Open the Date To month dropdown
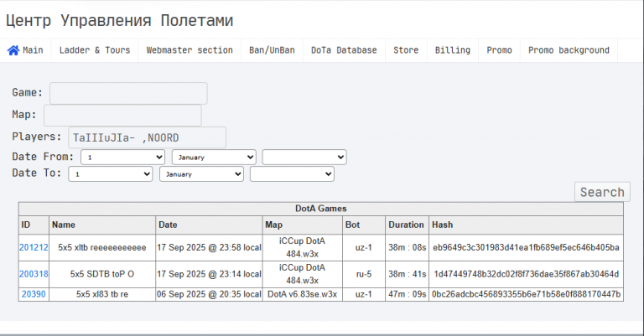This screenshot has width=644, height=336. point(201,174)
